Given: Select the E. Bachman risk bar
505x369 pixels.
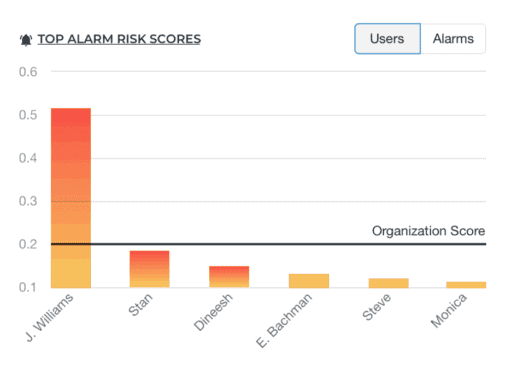Looking at the screenshot, I should (309, 281).
